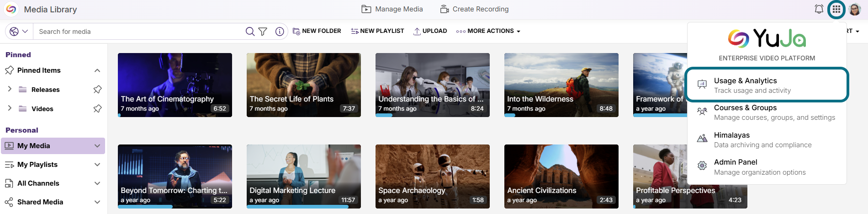The image size is (868, 214).
Task: Open Courses & Groups menu entry
Action: coord(767,112)
